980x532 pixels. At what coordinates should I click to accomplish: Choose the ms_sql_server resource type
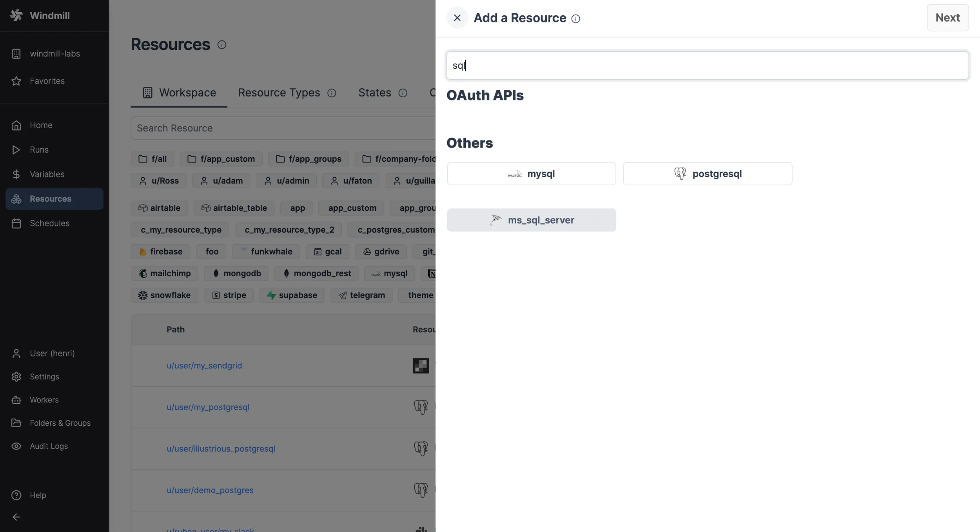click(x=531, y=220)
